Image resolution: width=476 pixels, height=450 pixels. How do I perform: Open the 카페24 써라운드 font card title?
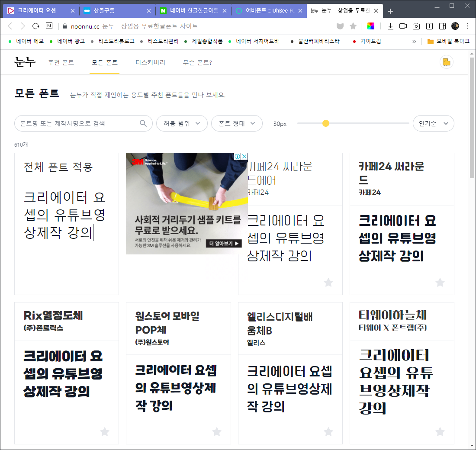(391, 173)
